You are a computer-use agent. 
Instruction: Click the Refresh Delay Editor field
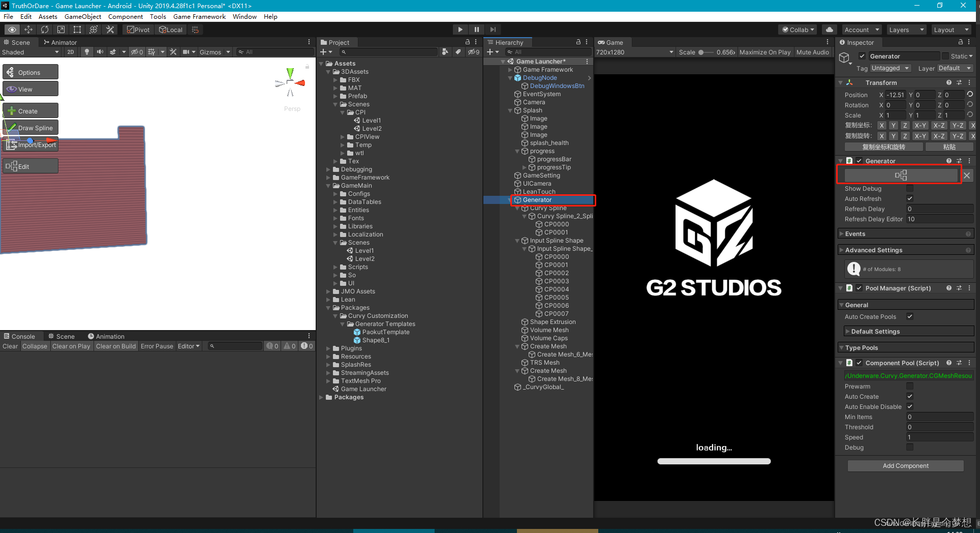click(x=940, y=219)
